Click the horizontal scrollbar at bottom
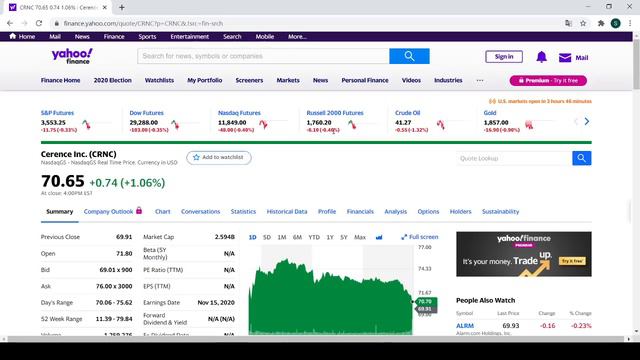 click(x=316, y=339)
